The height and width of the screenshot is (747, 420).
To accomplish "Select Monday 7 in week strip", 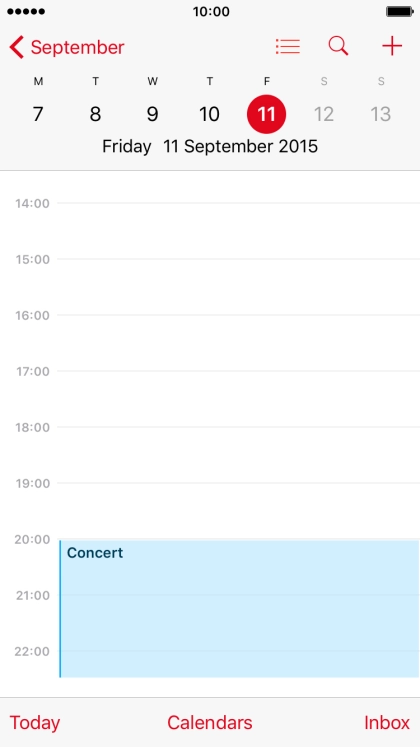I will click(38, 114).
